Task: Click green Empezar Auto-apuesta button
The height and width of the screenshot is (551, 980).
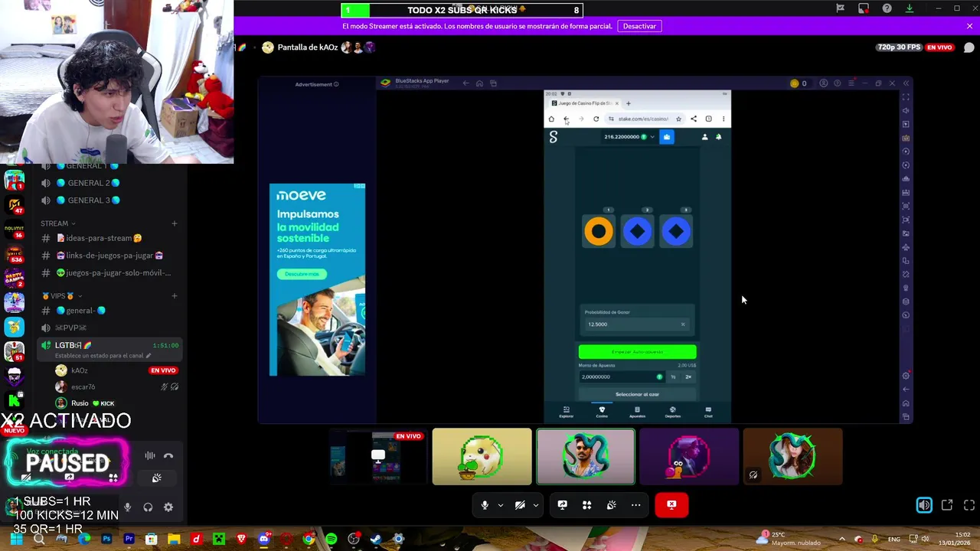Action: (x=637, y=352)
